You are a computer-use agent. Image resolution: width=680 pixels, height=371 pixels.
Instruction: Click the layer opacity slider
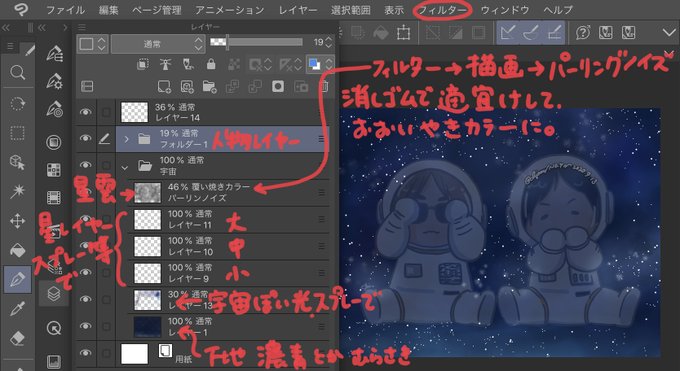[256, 42]
